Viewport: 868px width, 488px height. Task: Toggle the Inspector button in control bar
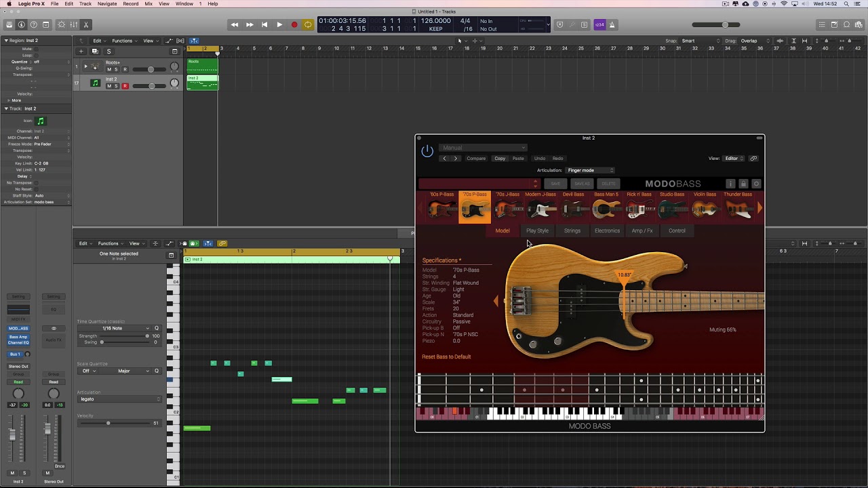[22, 25]
